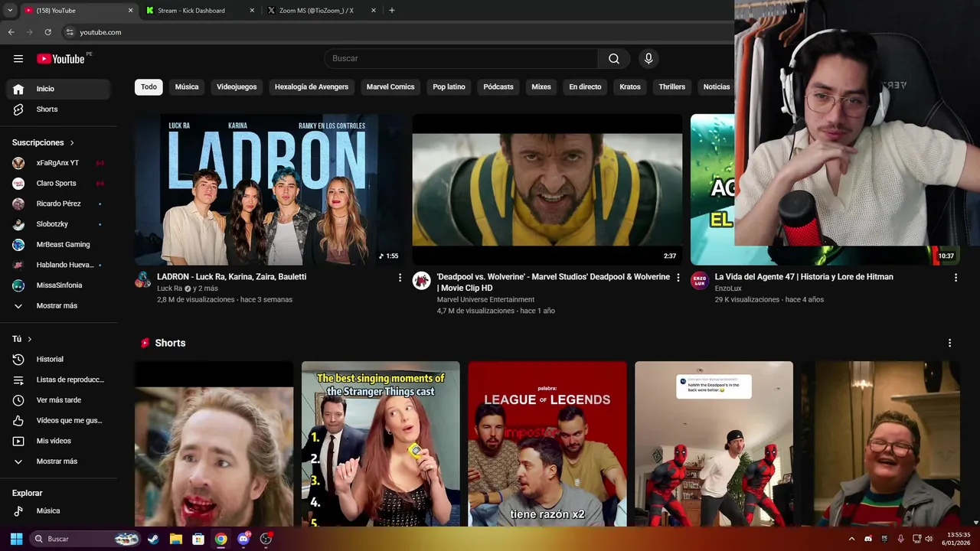The height and width of the screenshot is (551, 980).
Task: Open La Vida del Agente 47 title
Action: coord(804,277)
